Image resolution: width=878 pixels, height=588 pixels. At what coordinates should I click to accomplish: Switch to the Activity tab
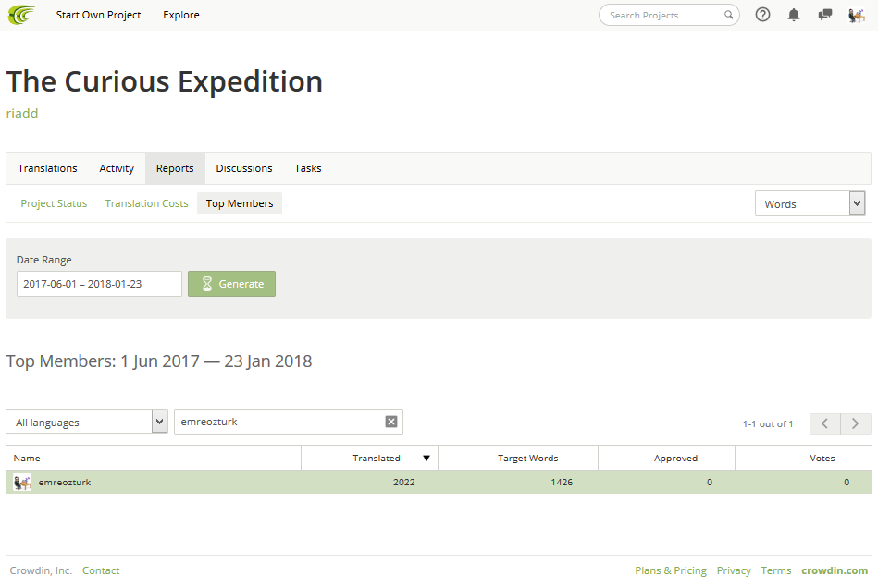(x=117, y=168)
